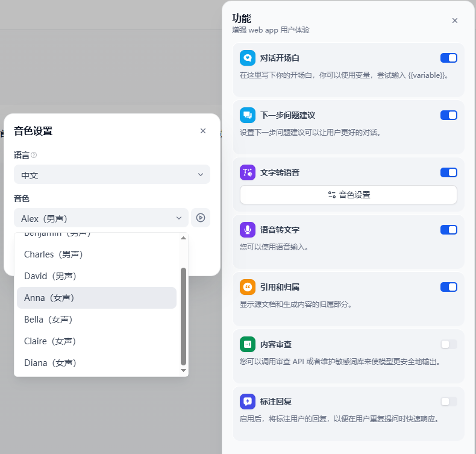The height and width of the screenshot is (454, 476).
Task: Click the 标注回复 description text
Action: coord(339,419)
